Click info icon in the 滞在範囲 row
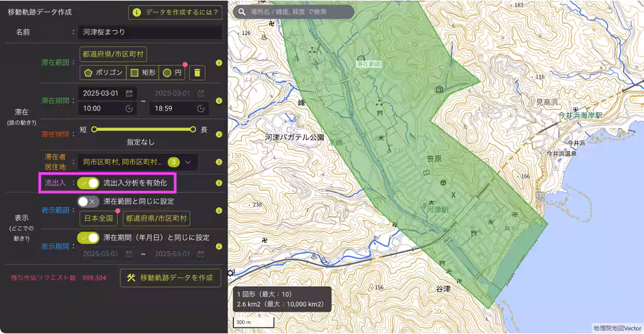Viewport: 644px width, 334px height. tap(219, 63)
